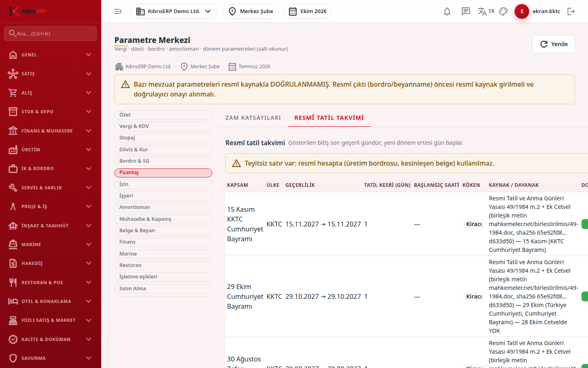
Task: Expand the HIZLI SATIŞ & MARKET chevron
Action: [x=89, y=320]
